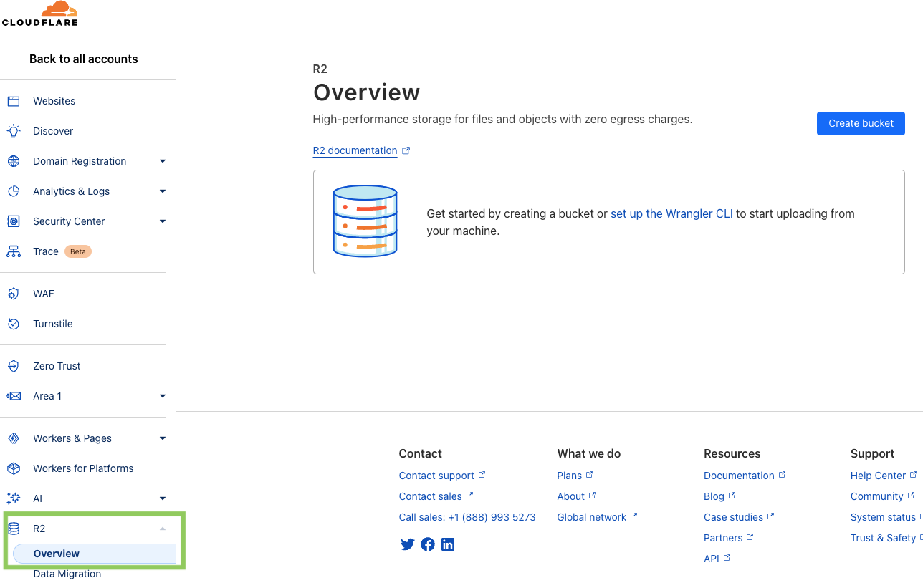
Task: Open the Partners footer link
Action: coord(723,538)
